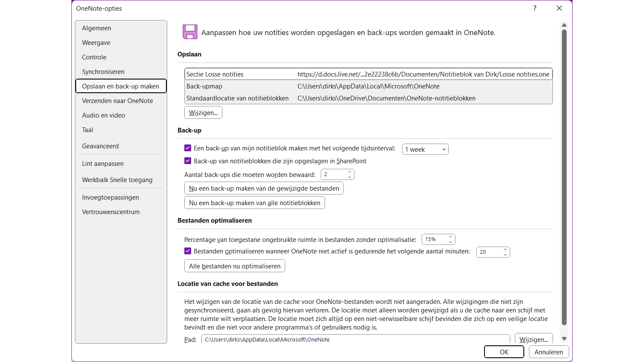Select the Taal category
Image resolution: width=644 pixels, height=362 pixels.
click(121, 130)
